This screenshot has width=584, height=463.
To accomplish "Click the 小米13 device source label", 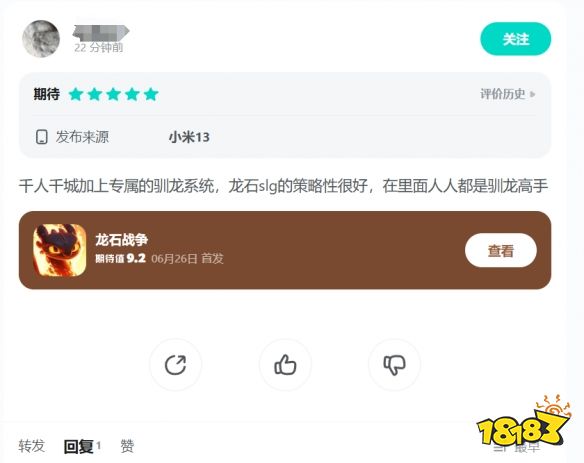I will pos(189,137).
